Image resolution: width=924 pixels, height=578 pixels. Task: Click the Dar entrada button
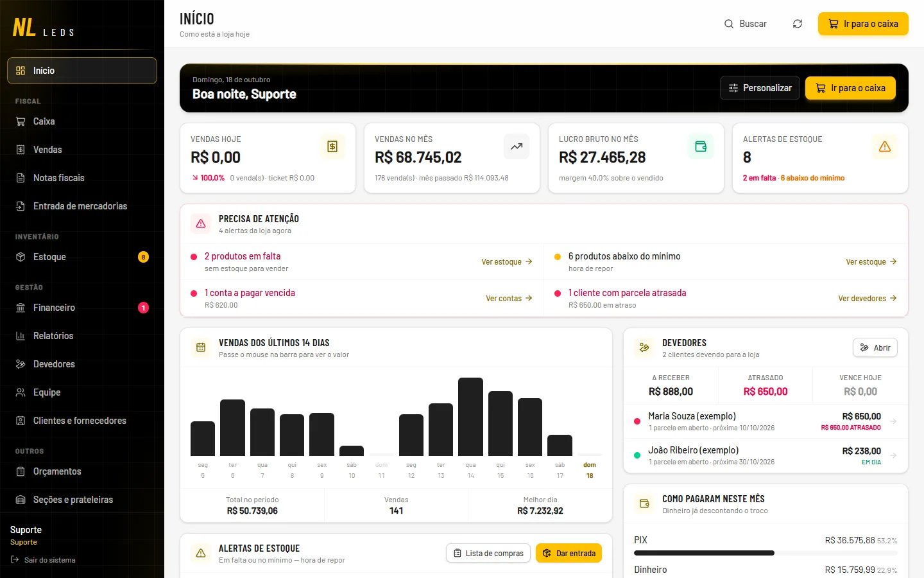point(569,553)
